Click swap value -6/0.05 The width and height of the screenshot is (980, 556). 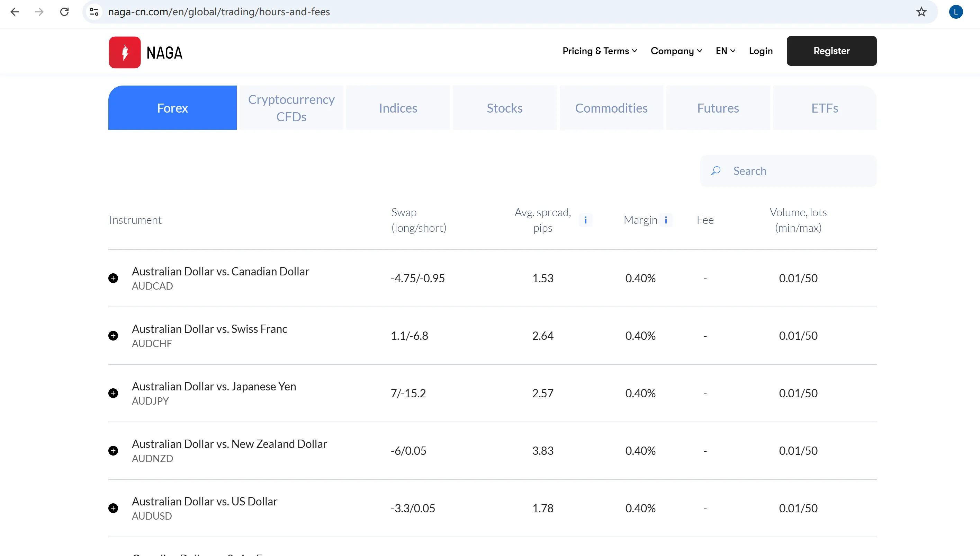(408, 451)
